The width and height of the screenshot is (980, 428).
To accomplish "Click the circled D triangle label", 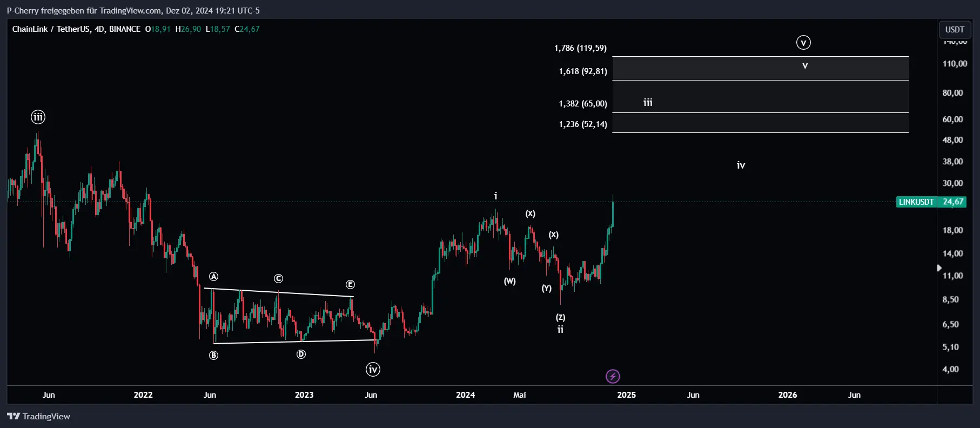I will tap(301, 354).
